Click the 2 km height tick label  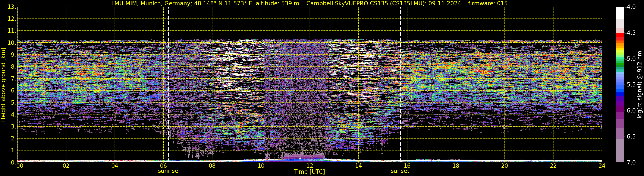tap(13, 139)
